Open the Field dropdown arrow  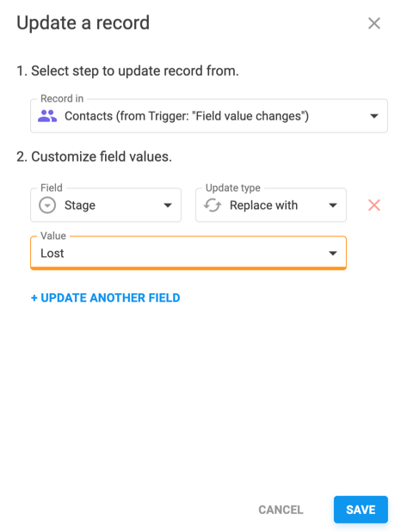click(168, 205)
